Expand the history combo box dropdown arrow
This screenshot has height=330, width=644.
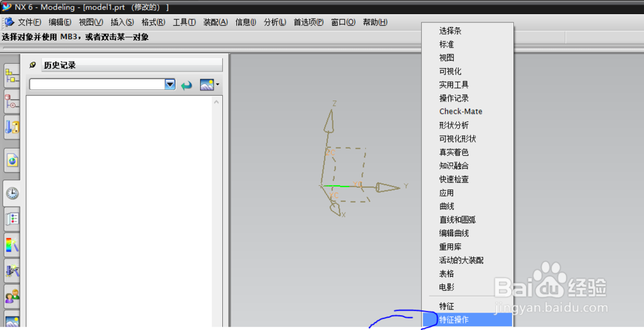(170, 84)
